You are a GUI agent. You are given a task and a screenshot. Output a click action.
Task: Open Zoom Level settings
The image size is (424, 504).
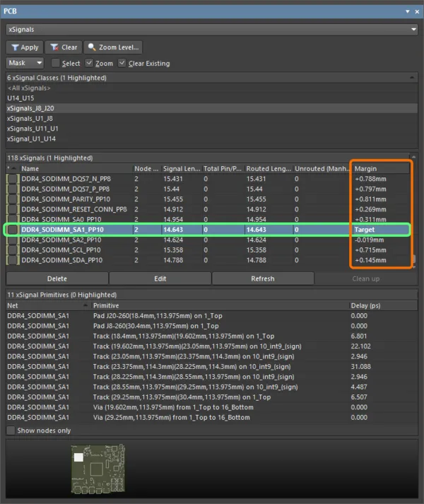pyautogui.click(x=112, y=47)
